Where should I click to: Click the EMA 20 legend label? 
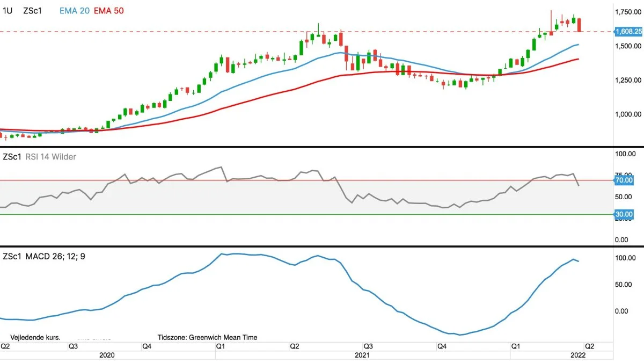tap(75, 10)
